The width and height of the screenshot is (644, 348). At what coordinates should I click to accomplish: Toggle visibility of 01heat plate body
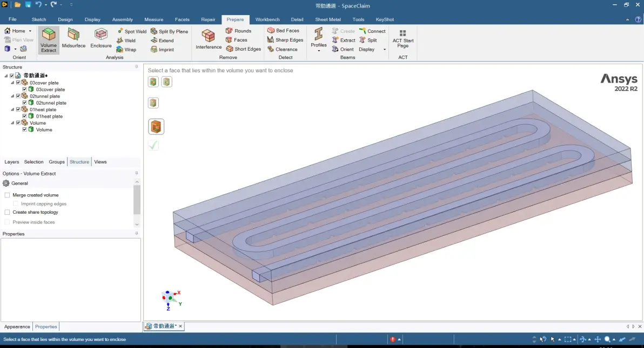tap(25, 116)
